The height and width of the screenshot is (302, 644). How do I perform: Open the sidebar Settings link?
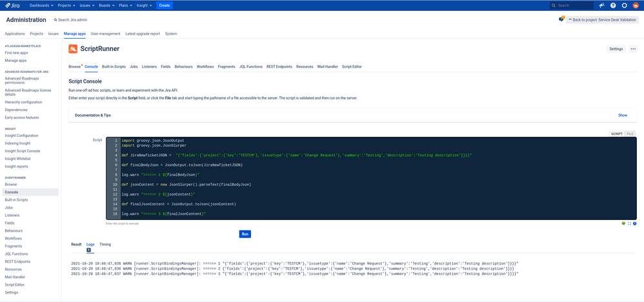pos(12,292)
